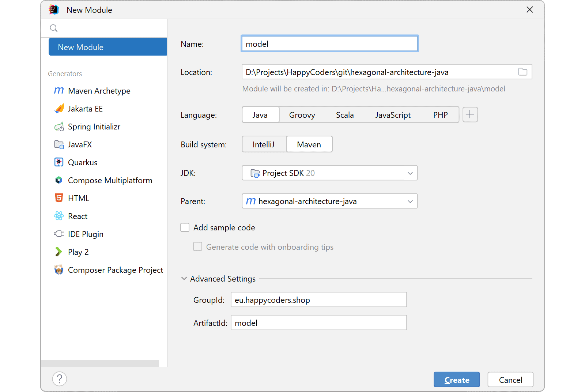585x392 pixels.
Task: Click the Create button
Action: tap(456, 380)
